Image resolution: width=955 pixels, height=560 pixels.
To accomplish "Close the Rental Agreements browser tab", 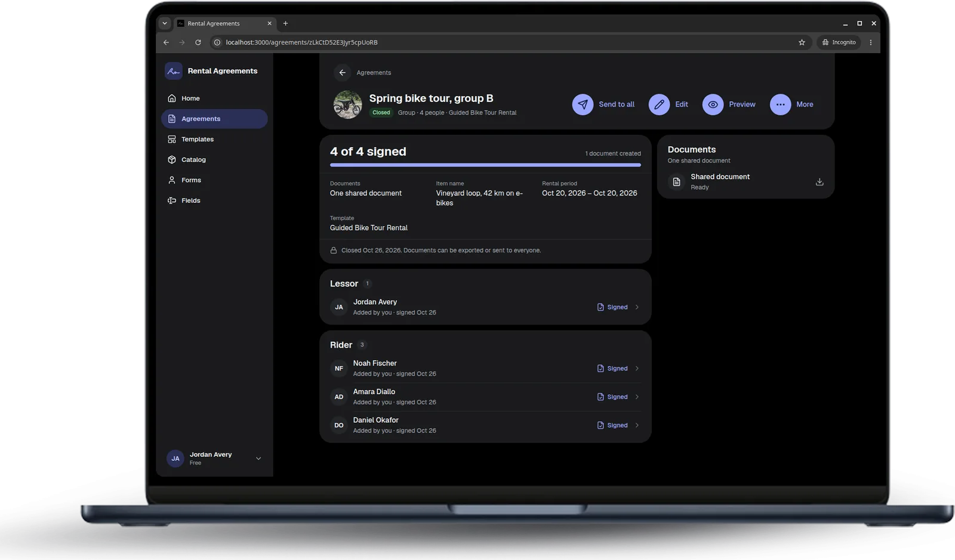I will (269, 23).
